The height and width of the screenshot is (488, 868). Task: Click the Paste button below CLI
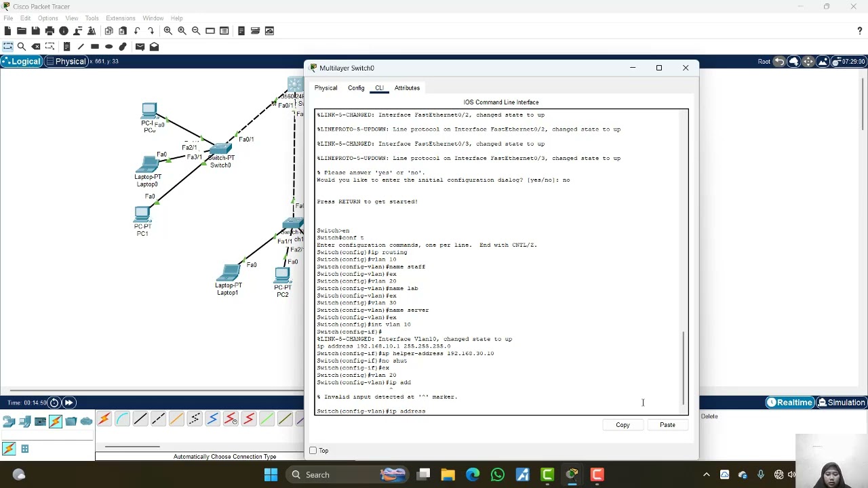point(667,425)
